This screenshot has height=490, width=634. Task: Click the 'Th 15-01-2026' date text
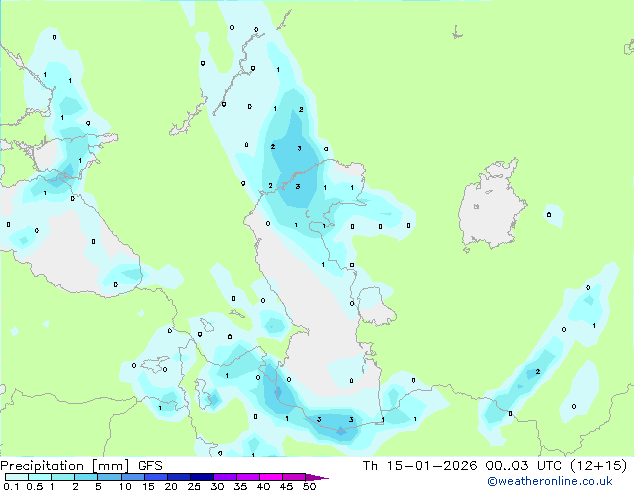[x=420, y=466]
